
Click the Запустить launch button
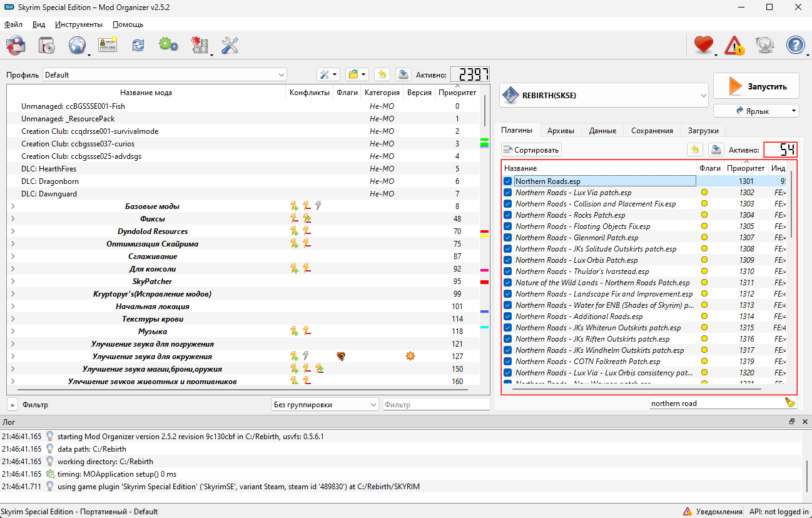coord(756,86)
